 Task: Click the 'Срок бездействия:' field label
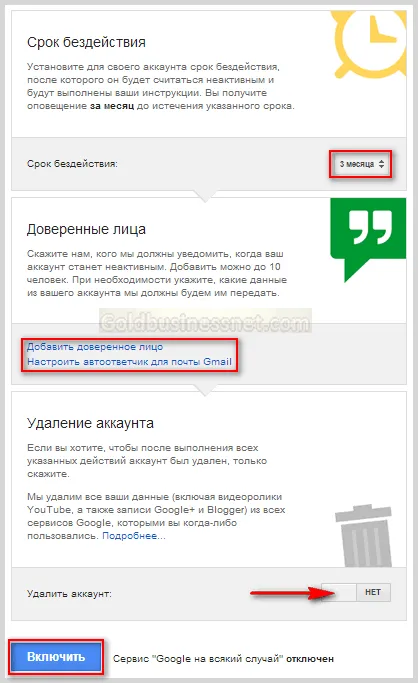coord(72,164)
